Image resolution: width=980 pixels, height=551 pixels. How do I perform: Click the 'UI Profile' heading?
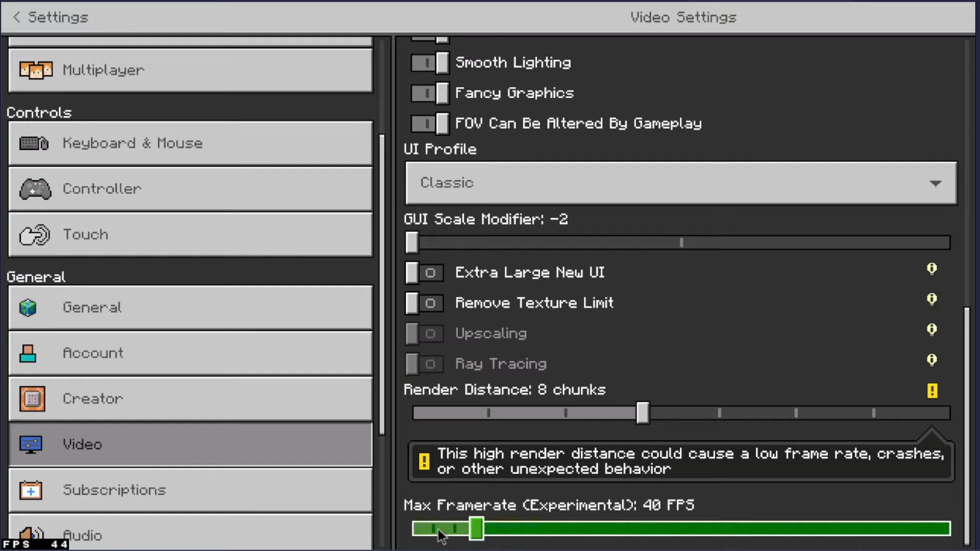440,149
